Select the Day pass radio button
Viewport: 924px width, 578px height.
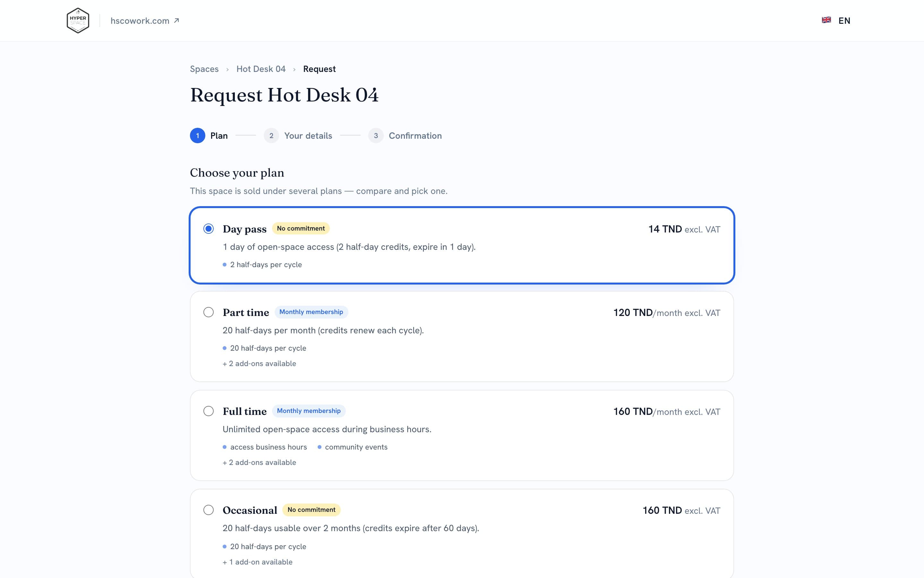(x=209, y=229)
